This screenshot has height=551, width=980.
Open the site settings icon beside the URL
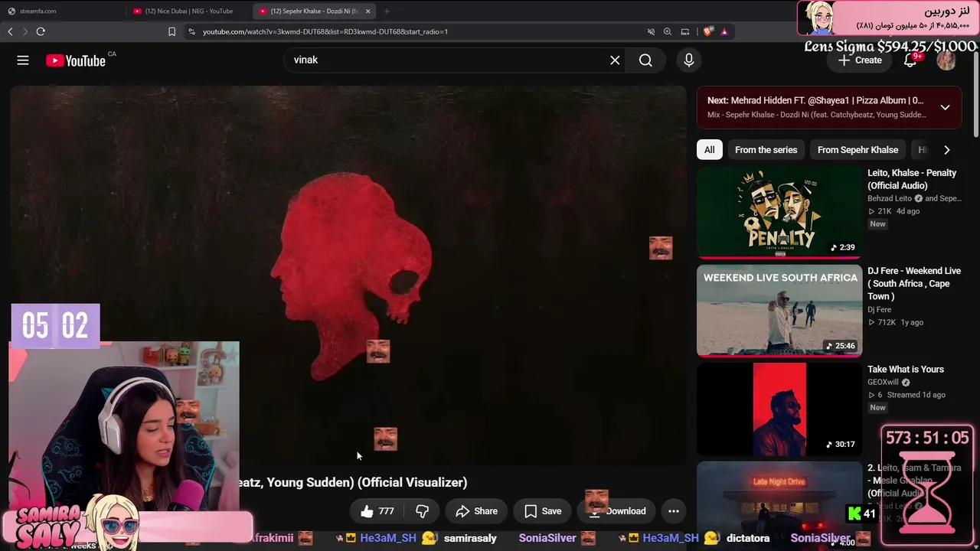[191, 31]
